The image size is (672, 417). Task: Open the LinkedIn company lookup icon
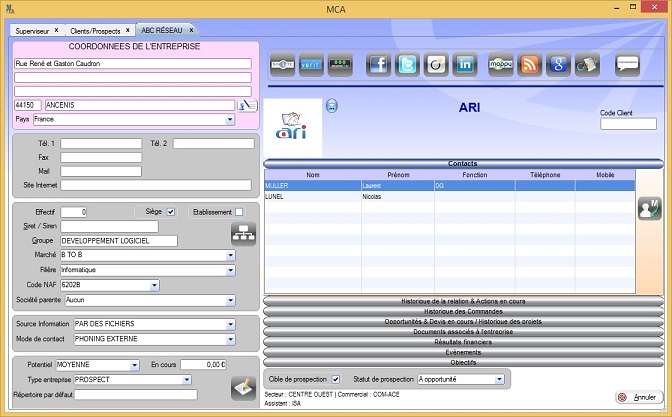(x=465, y=65)
